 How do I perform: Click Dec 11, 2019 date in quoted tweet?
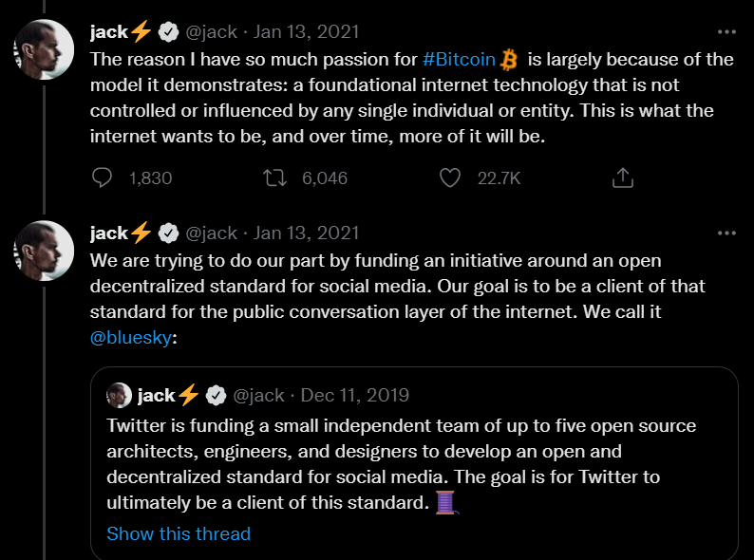pyautogui.click(x=355, y=395)
